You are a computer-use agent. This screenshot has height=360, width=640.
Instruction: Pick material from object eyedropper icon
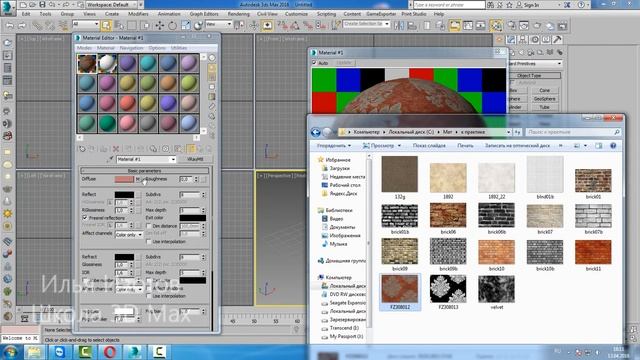(x=110, y=160)
